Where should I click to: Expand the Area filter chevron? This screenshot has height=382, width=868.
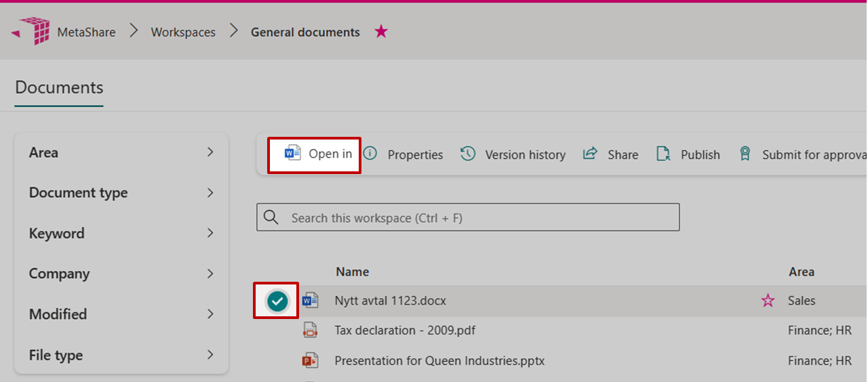(x=210, y=152)
